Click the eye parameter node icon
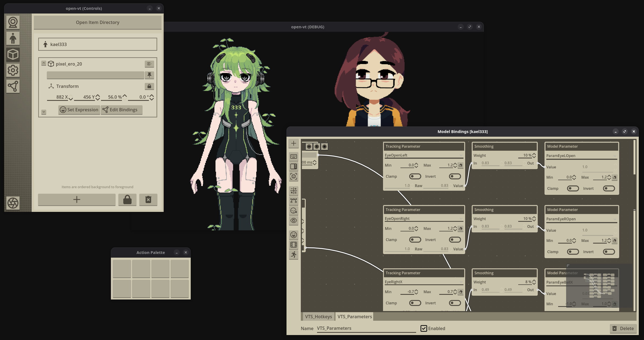This screenshot has width=644, height=340. point(294,220)
